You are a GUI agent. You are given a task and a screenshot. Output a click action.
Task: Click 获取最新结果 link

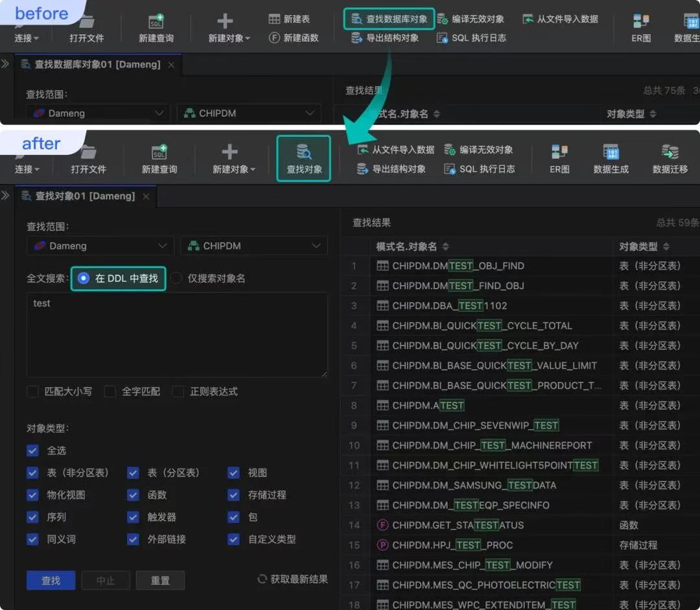[299, 579]
